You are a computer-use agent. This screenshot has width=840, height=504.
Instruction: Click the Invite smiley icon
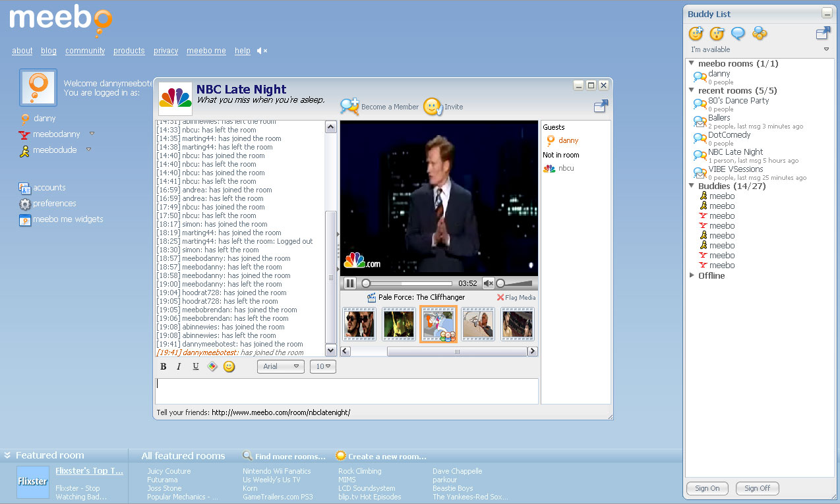point(432,107)
